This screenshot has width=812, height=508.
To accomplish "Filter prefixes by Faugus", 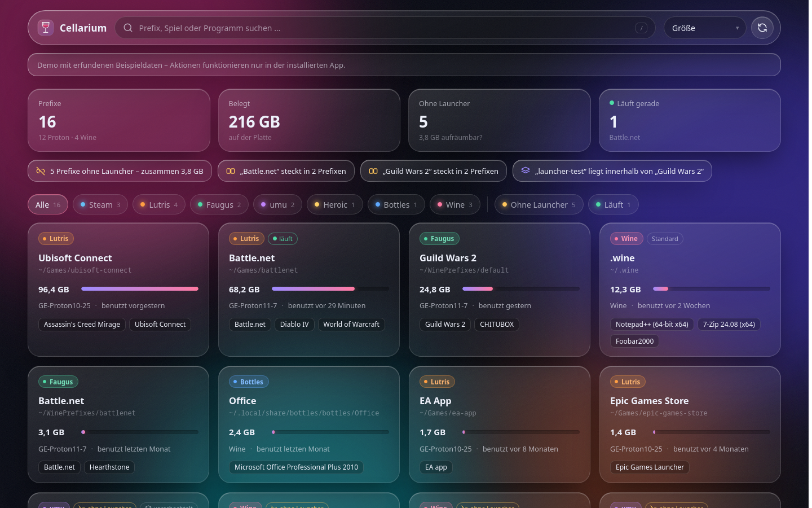I will [219, 204].
